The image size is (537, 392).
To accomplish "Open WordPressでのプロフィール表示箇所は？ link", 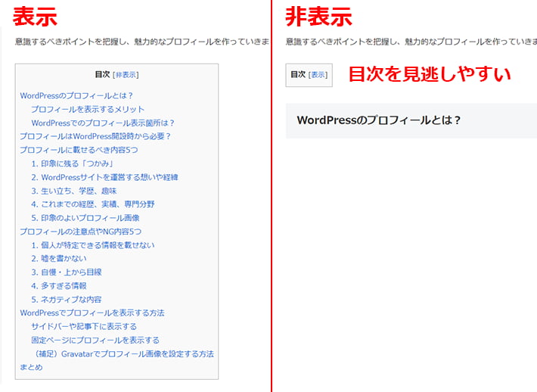I will click(x=103, y=123).
